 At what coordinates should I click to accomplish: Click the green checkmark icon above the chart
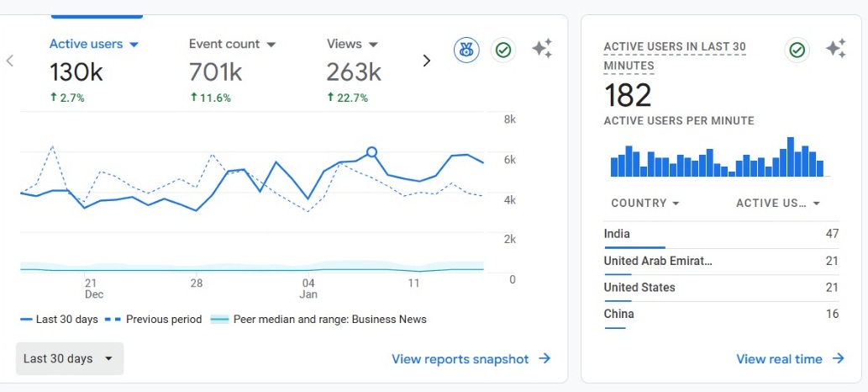pos(503,50)
